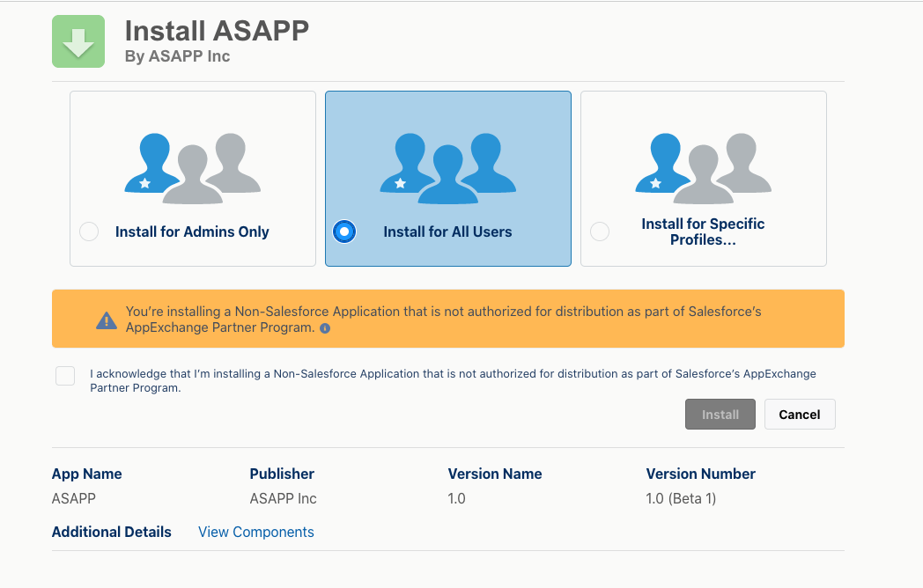Check the acknowledge Non-Salesforce Application checkbox
Screen dimensions: 923x588
pos(65,376)
